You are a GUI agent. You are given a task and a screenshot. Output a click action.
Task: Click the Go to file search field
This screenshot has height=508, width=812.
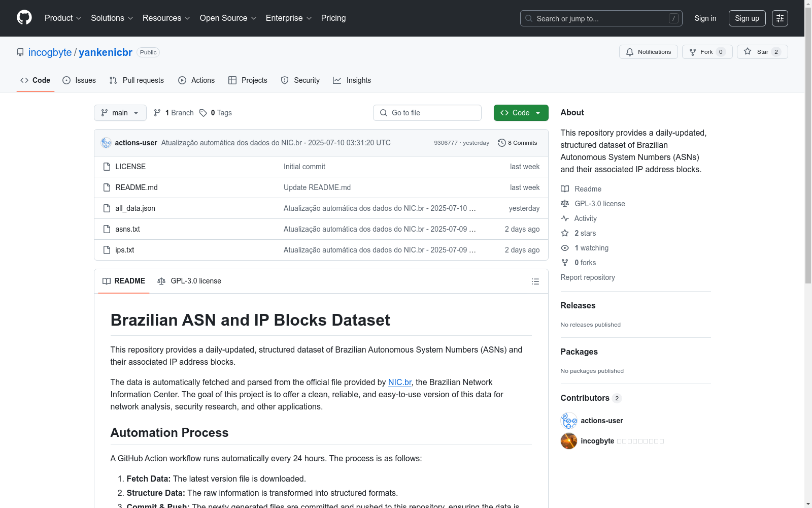pos(427,113)
